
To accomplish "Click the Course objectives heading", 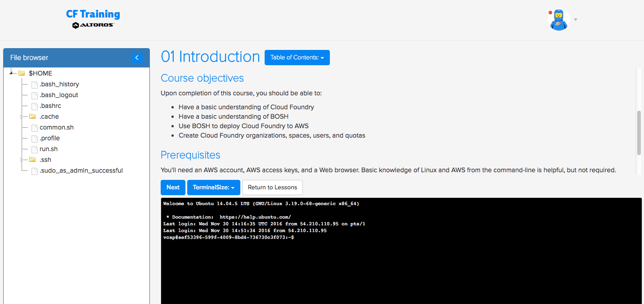I will [x=202, y=78].
